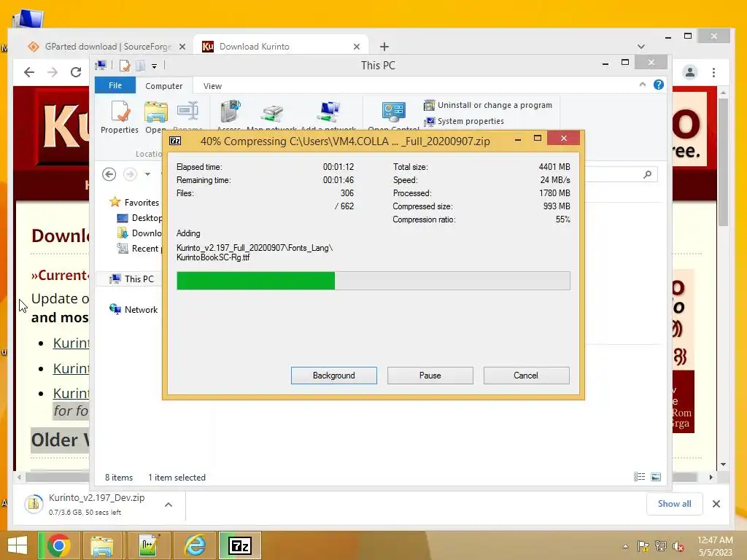Click the Map network drive icon

click(272, 114)
